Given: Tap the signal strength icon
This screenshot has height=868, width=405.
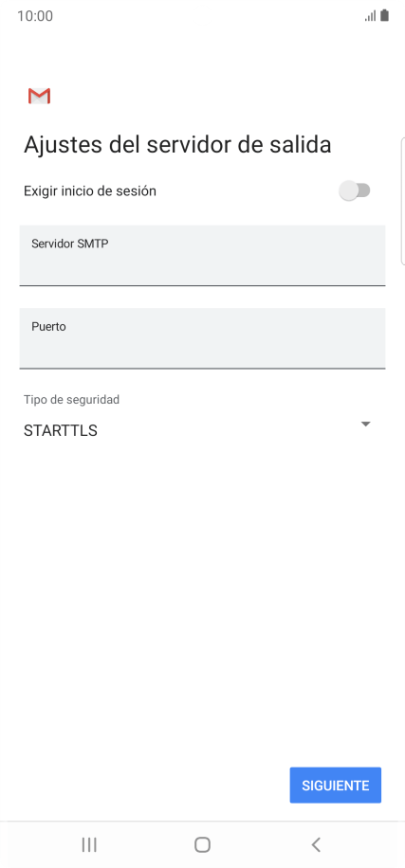Looking at the screenshot, I should coord(370,16).
